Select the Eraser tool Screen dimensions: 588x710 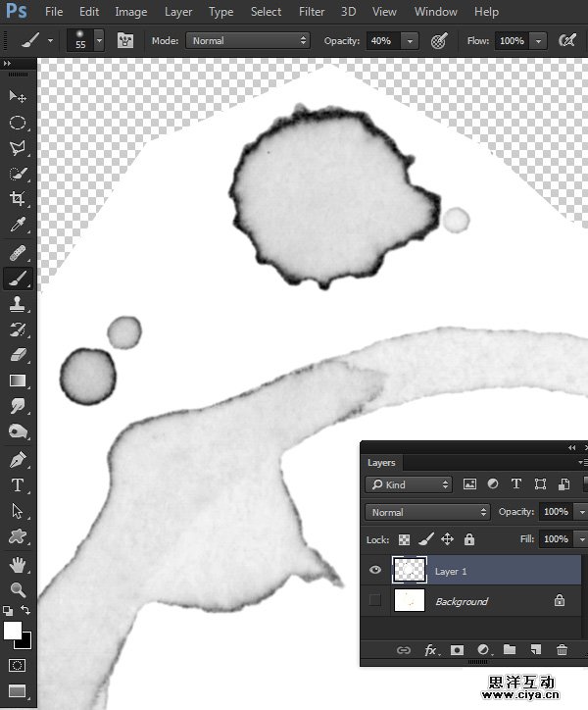tap(18, 355)
